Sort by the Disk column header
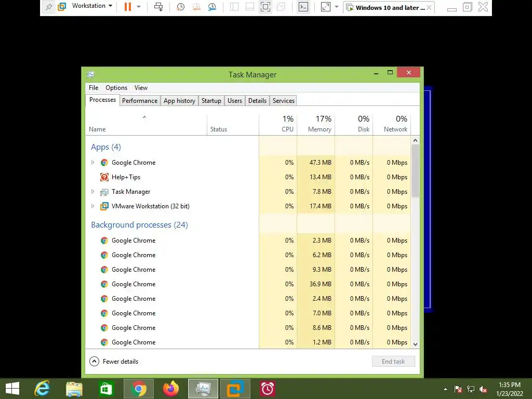 point(354,125)
